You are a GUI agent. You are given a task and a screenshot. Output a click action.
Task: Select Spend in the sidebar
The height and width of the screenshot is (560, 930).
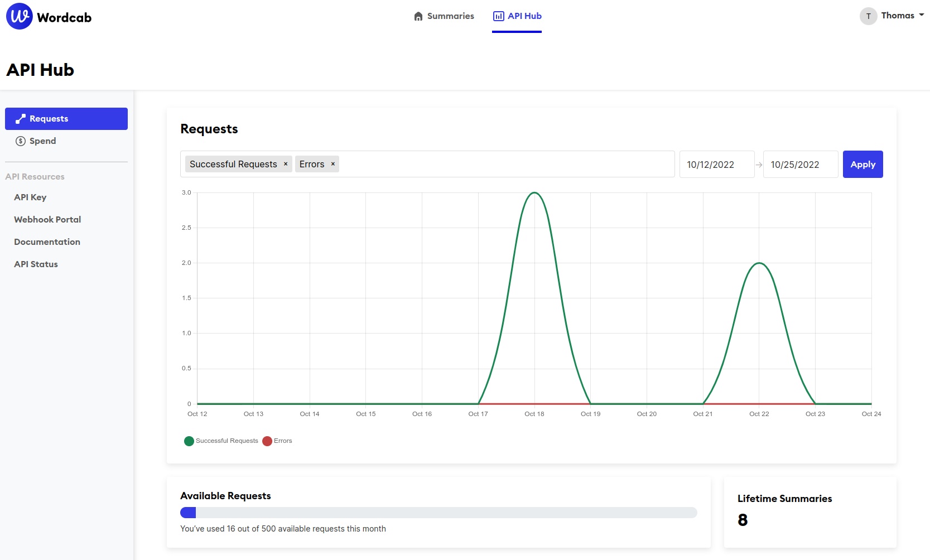pyautogui.click(x=66, y=141)
